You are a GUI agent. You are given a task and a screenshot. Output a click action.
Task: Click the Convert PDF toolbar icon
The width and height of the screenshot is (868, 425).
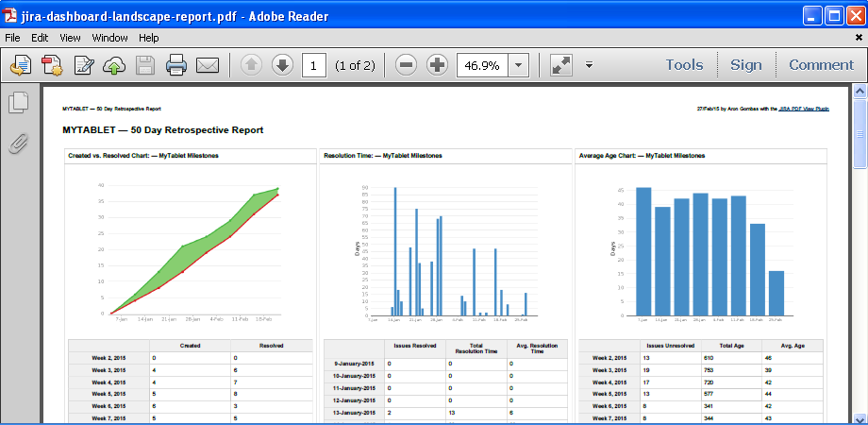(52, 65)
